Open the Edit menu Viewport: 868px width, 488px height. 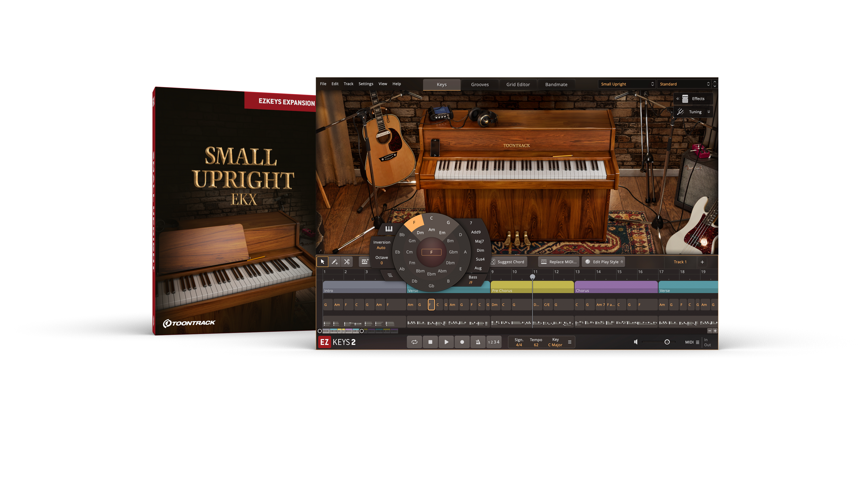335,83
